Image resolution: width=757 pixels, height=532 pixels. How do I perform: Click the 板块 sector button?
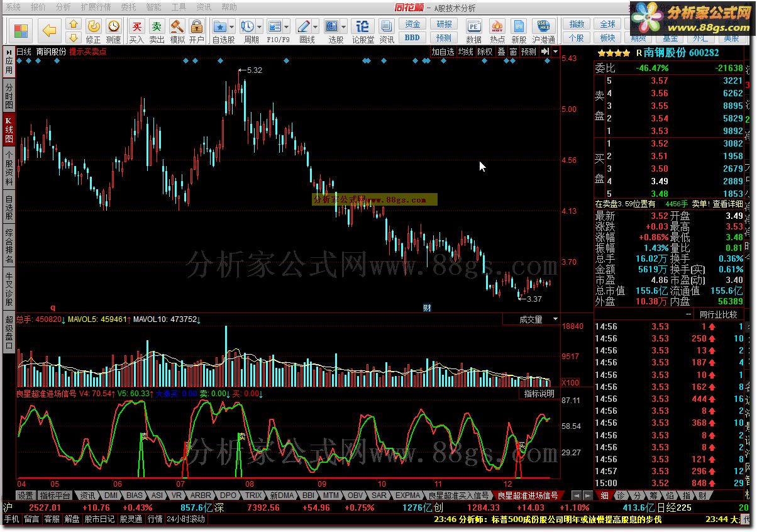click(607, 37)
